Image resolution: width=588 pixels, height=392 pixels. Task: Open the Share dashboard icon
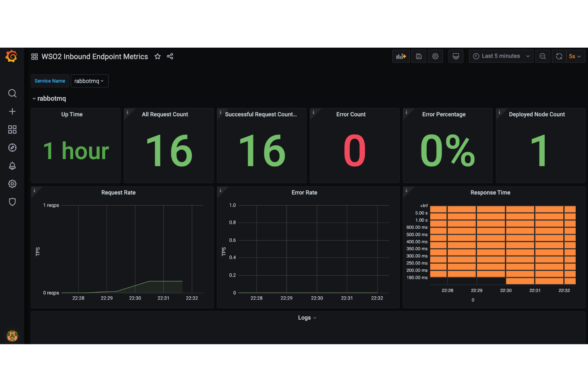tap(170, 56)
